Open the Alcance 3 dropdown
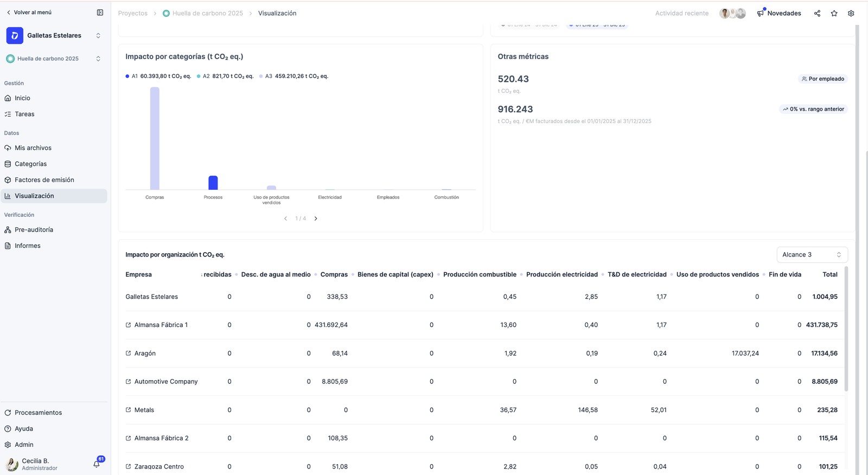 click(x=812, y=255)
